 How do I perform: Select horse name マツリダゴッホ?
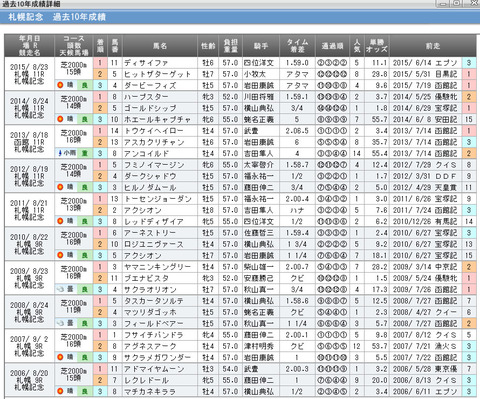pos(150,312)
